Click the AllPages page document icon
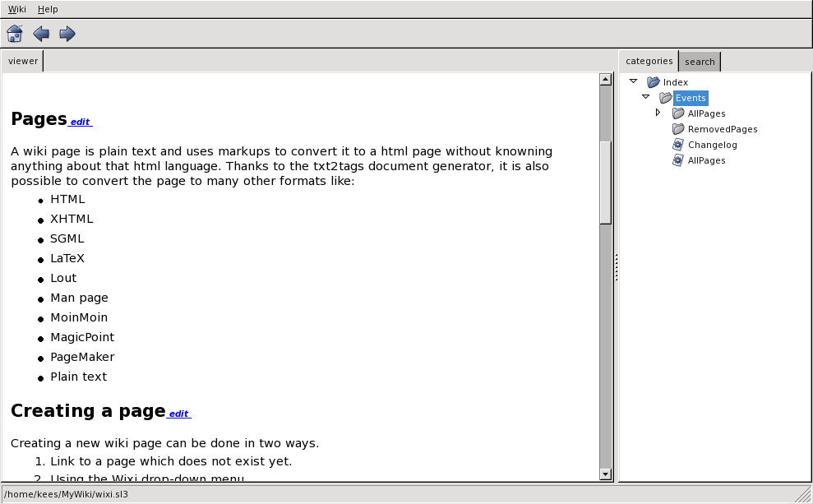813x504 pixels. [x=678, y=160]
